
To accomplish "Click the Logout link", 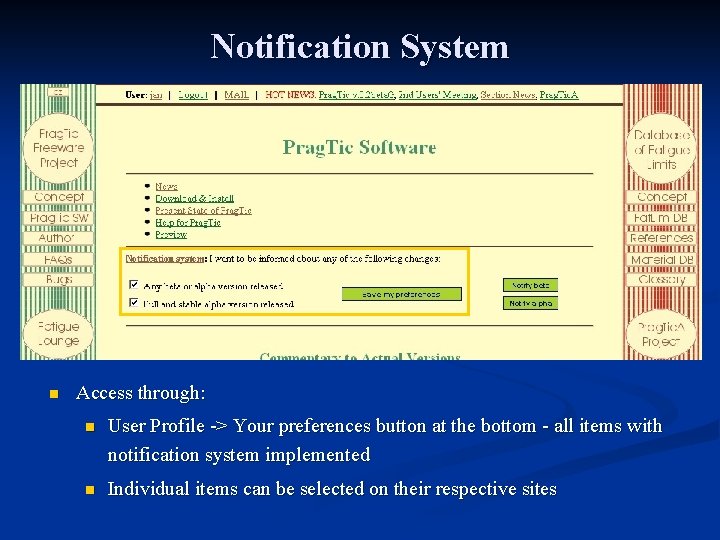I will (193, 95).
